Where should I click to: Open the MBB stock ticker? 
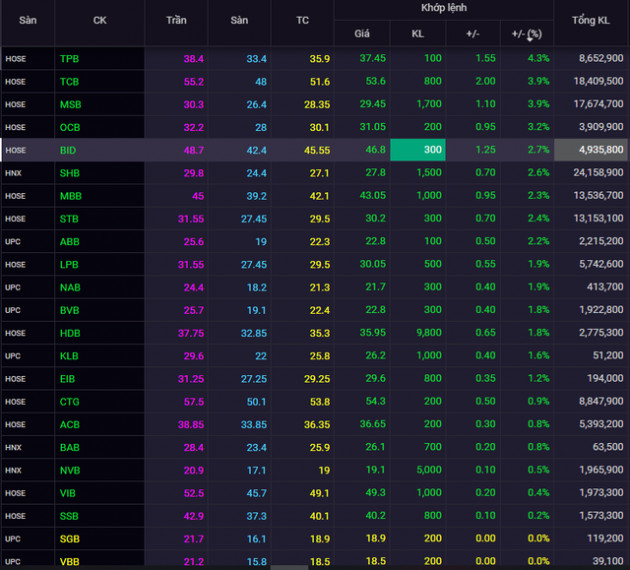(71, 196)
